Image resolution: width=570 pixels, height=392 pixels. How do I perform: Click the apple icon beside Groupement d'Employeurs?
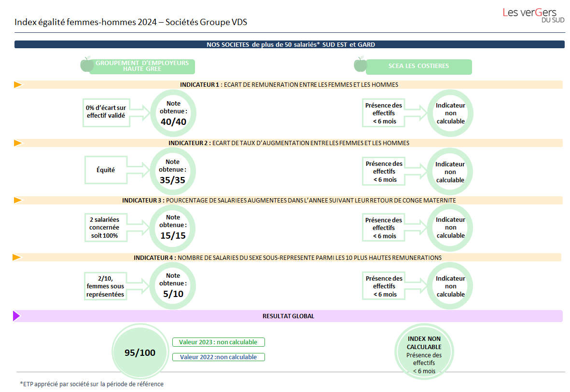point(87,64)
